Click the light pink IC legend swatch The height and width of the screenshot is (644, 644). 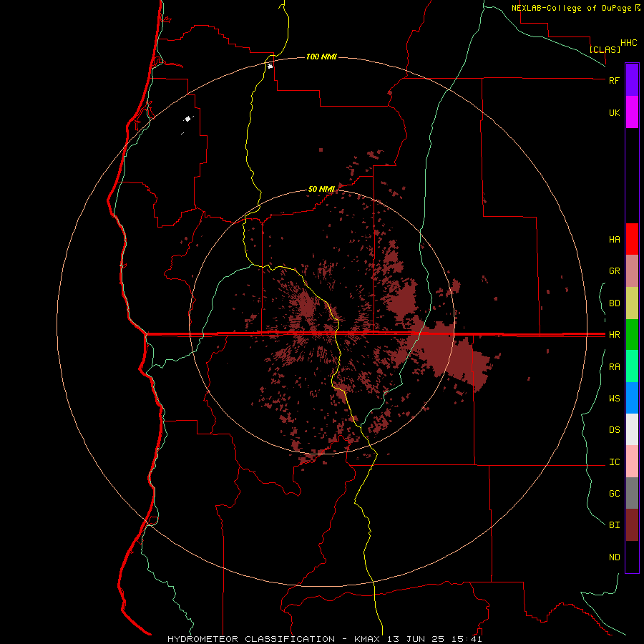(632, 462)
